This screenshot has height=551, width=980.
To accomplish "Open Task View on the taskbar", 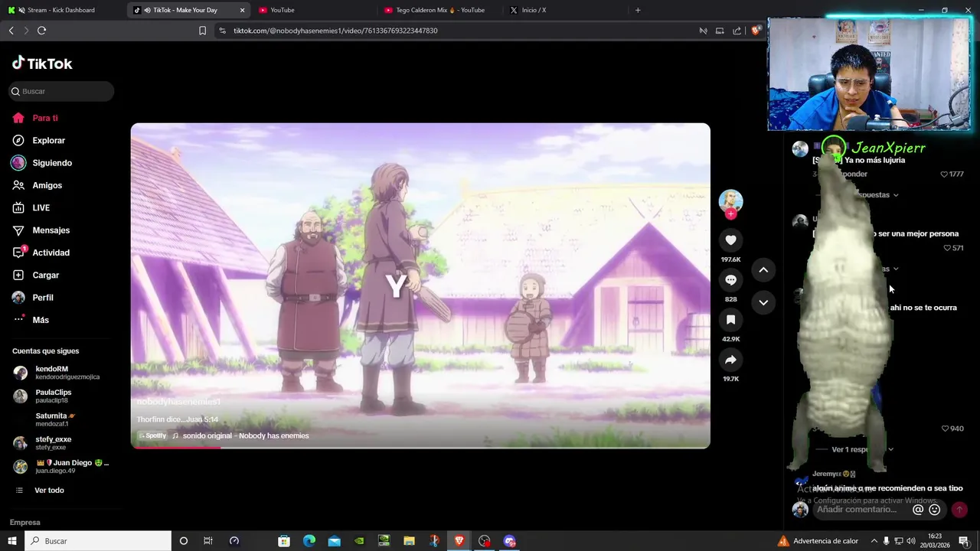I will coord(208,541).
